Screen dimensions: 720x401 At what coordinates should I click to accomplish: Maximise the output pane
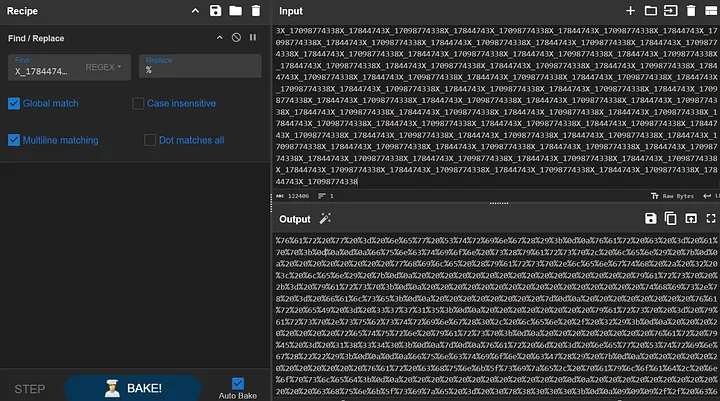(x=709, y=219)
